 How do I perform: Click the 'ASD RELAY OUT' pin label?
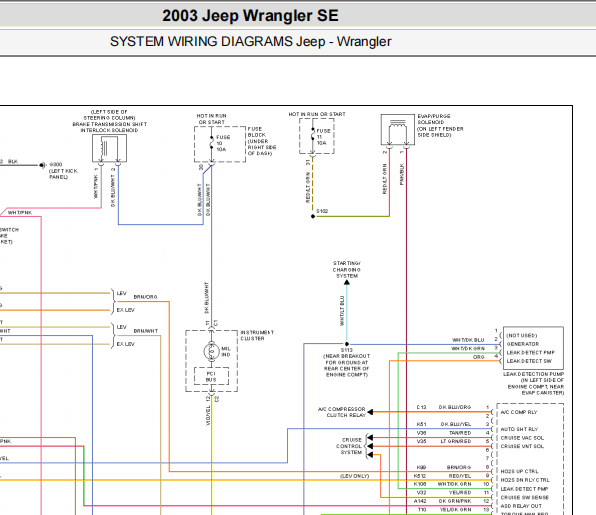click(521, 506)
